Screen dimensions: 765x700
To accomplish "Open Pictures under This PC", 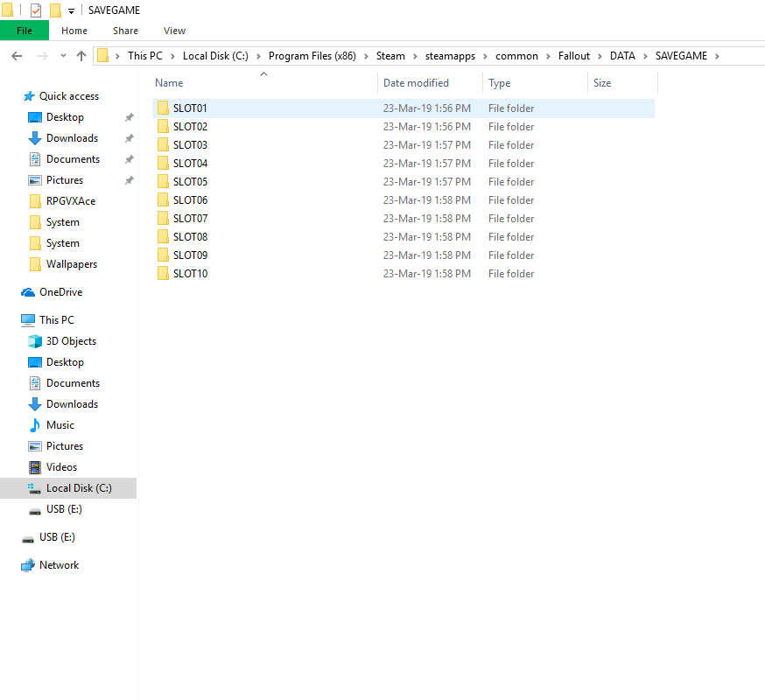I will (65, 446).
